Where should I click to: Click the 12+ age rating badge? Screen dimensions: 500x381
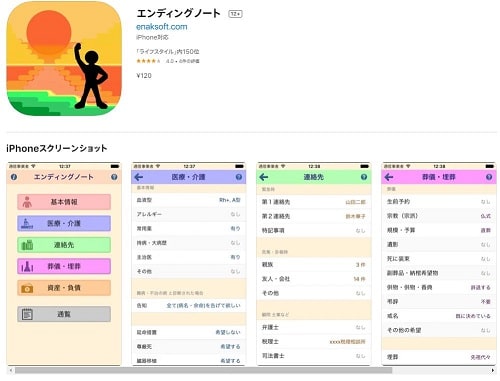235,14
